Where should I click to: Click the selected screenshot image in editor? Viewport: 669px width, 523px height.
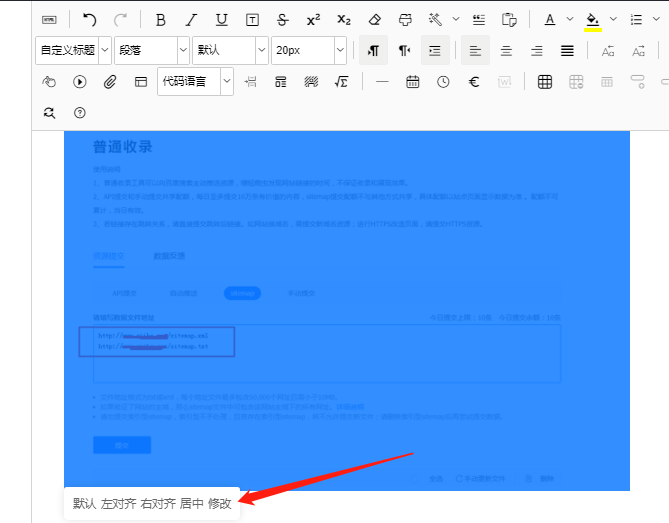346,310
